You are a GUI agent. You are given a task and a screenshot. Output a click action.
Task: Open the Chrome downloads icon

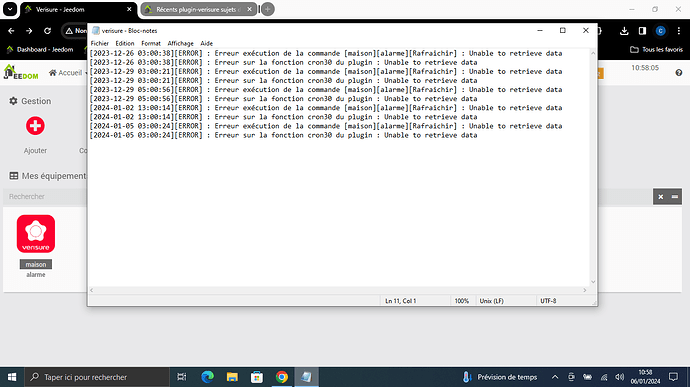pos(624,31)
